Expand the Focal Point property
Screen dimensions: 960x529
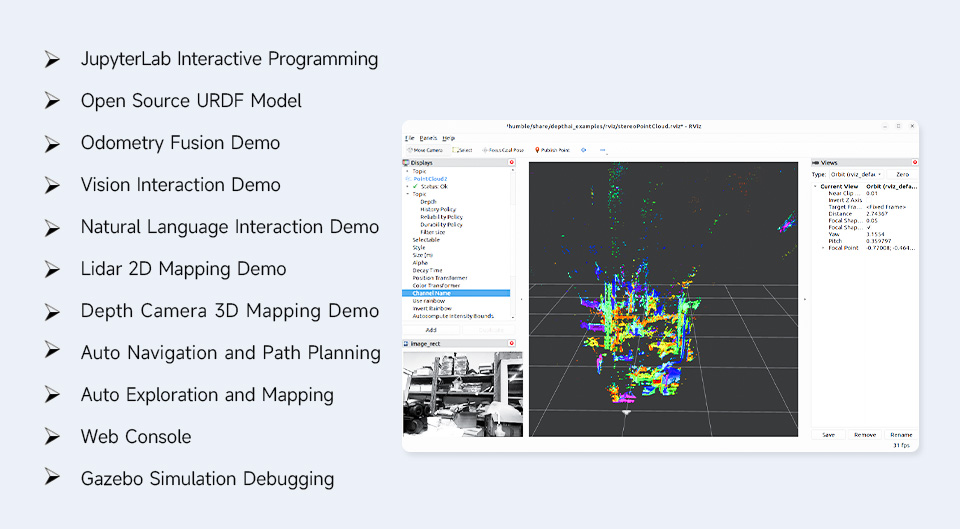pyautogui.click(x=823, y=248)
